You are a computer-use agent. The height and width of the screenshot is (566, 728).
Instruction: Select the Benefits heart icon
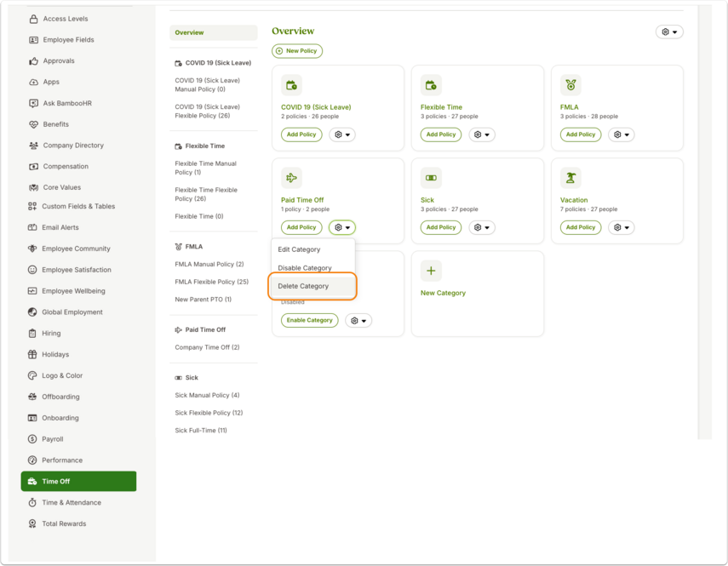[33, 124]
